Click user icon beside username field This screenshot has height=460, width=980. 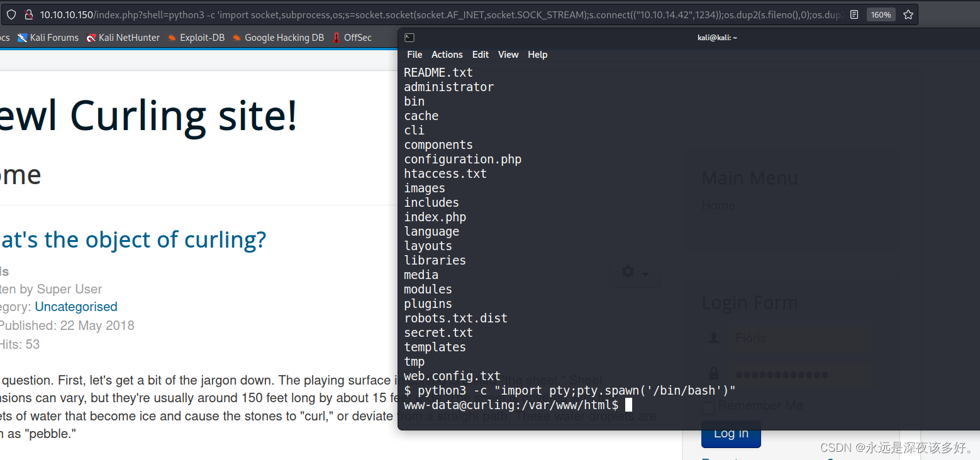pyautogui.click(x=715, y=338)
